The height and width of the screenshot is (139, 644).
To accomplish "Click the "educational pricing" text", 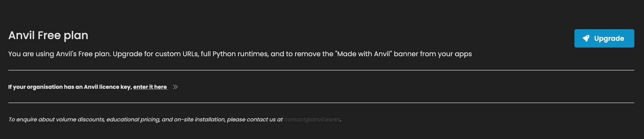I will pyautogui.click(x=133, y=119).
